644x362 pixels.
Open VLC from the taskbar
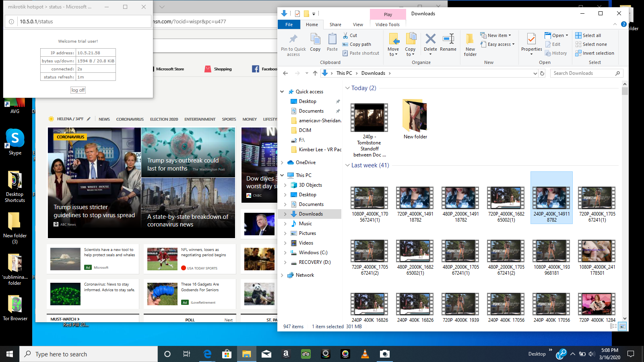coord(365,354)
